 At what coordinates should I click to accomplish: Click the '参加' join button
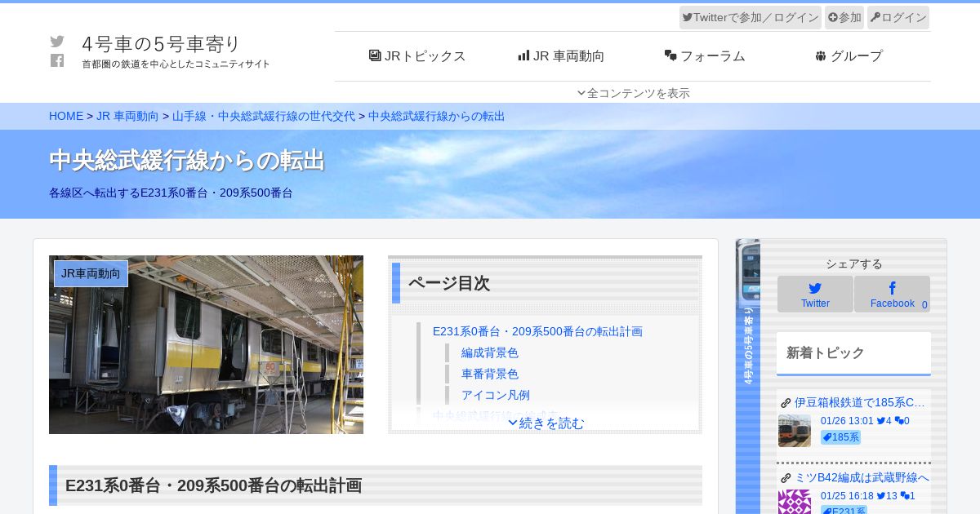coord(844,17)
